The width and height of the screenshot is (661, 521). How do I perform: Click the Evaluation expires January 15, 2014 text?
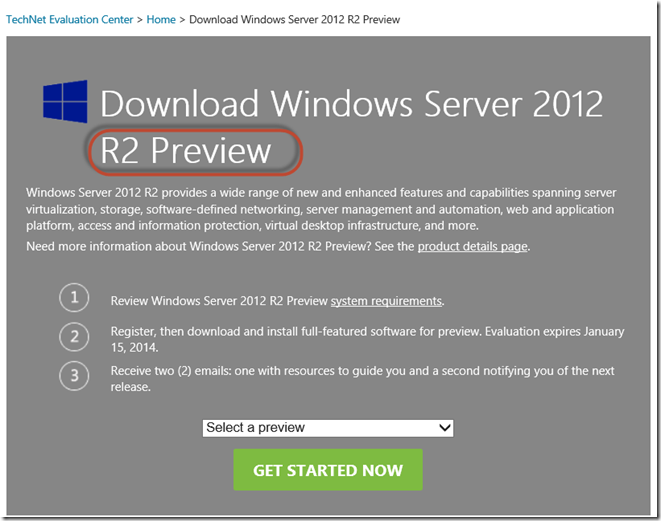368,339
